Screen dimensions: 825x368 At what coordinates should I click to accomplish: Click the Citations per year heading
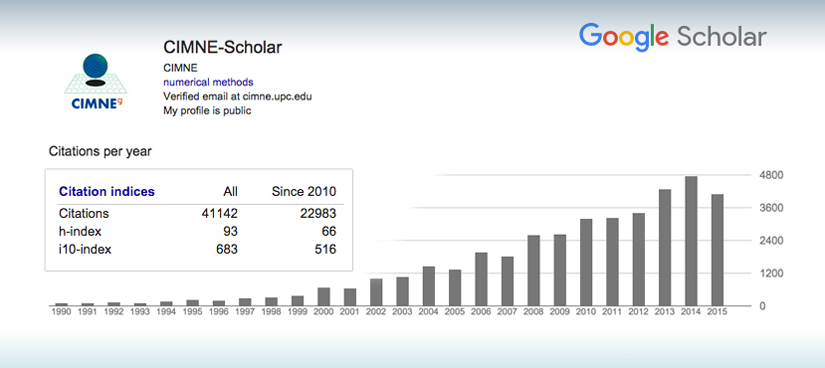pyautogui.click(x=100, y=152)
